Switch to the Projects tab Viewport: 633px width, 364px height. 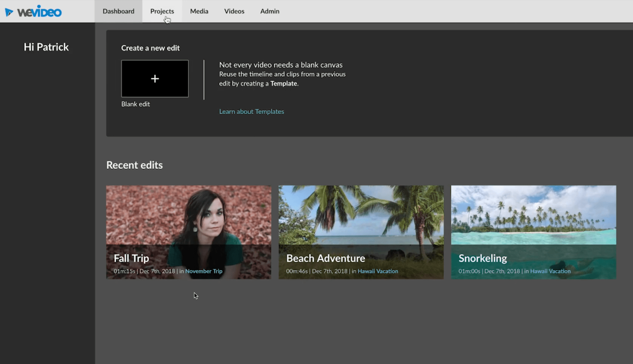pyautogui.click(x=162, y=11)
